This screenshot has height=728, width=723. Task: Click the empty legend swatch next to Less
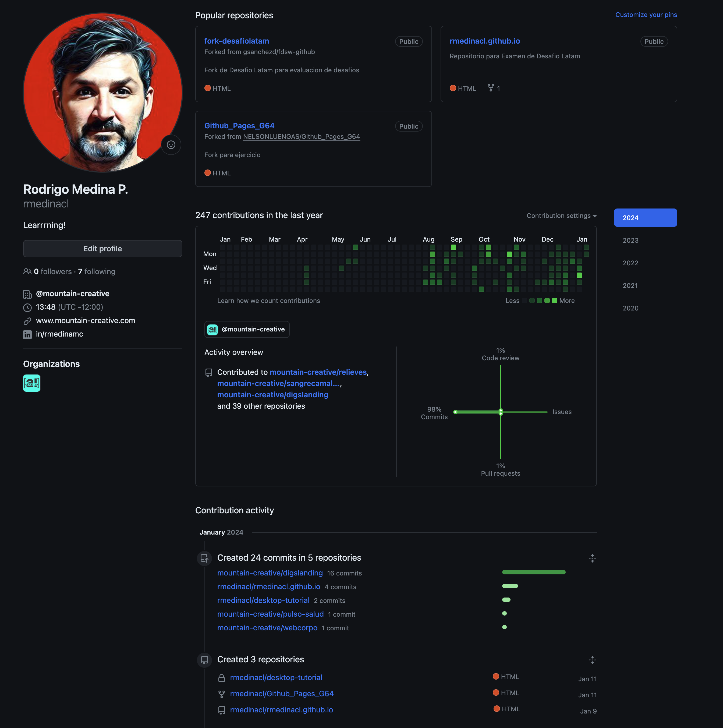tap(524, 301)
